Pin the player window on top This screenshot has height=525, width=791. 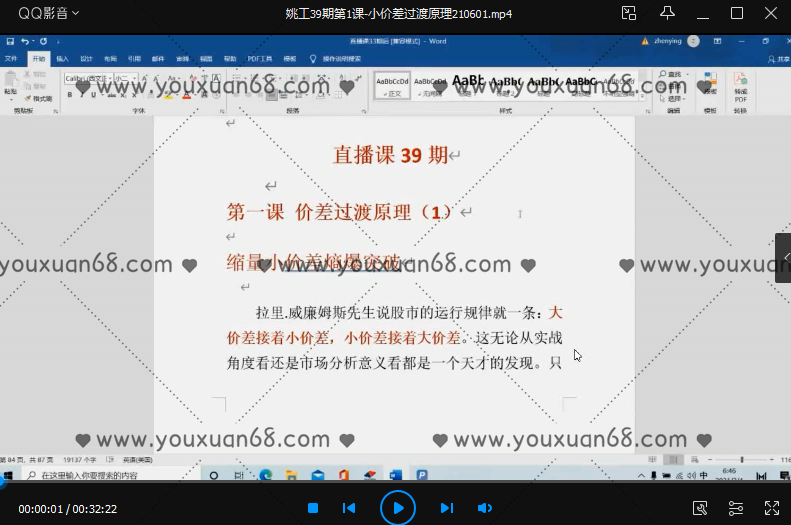[x=666, y=13]
